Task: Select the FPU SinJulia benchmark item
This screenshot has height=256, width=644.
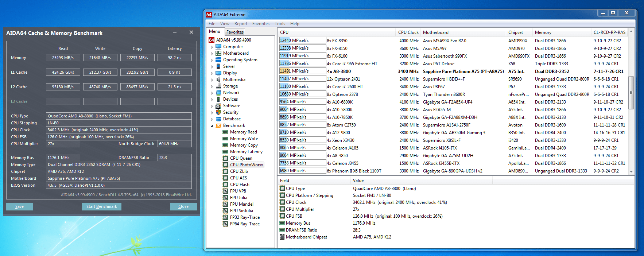Action: point(238,211)
